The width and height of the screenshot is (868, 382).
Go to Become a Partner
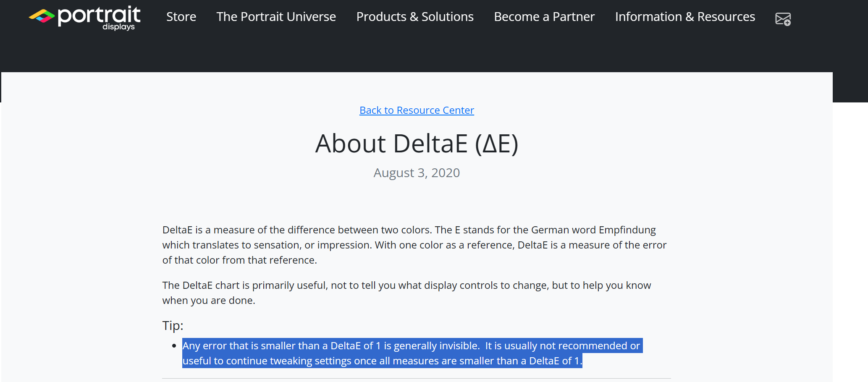[x=544, y=17]
